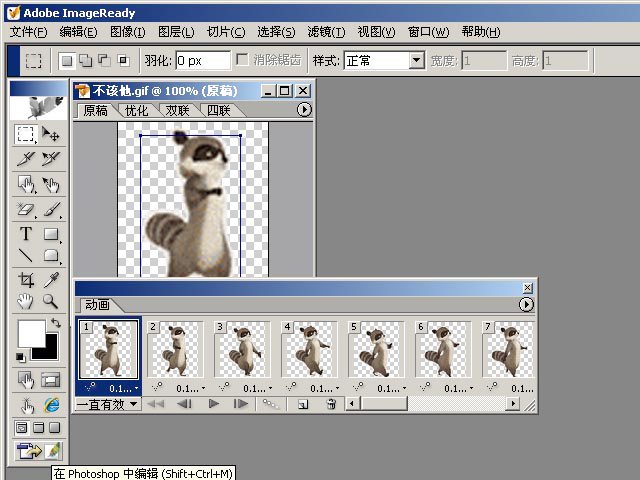Open the 文件(F) menu
This screenshot has height=480, width=640.
[28, 31]
